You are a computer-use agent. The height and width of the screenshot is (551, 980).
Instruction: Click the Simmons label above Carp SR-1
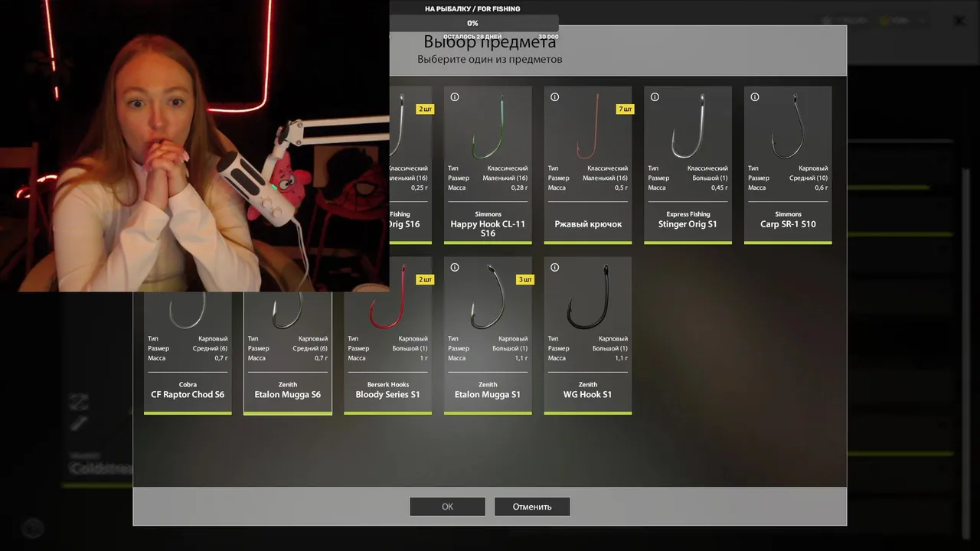(788, 214)
